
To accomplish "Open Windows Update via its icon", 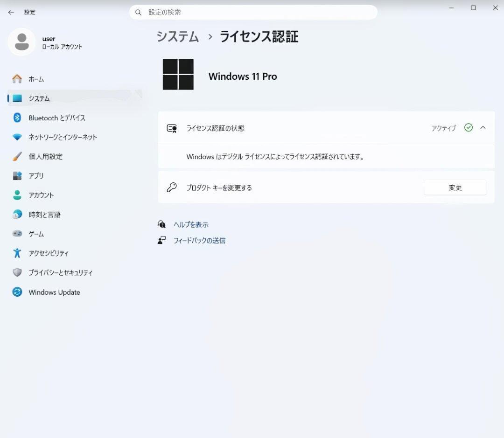I will click(16, 292).
